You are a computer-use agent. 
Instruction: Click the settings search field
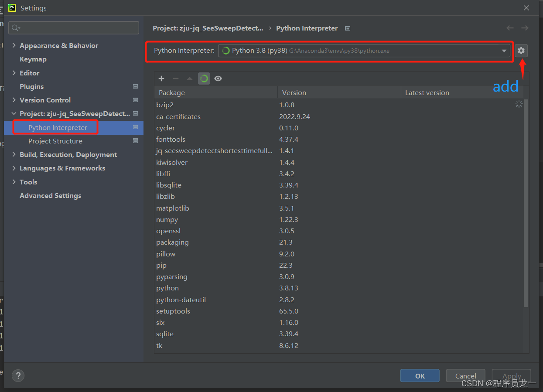click(x=73, y=27)
